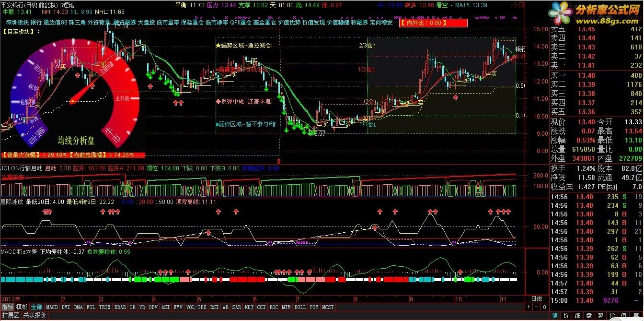Viewport: 644px width, 321px height.
Task: Click the 买一 bid row 13.40
Action: (596, 76)
